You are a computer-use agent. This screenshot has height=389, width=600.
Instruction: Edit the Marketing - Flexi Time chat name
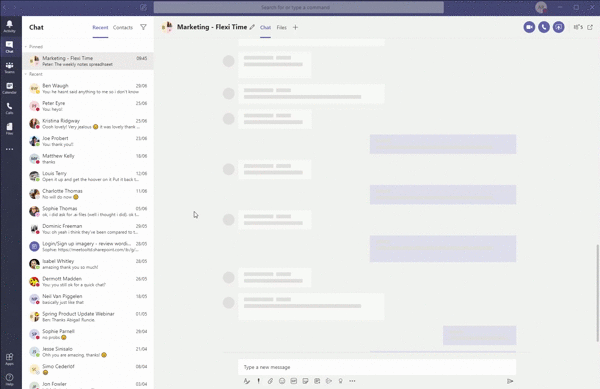coord(252,27)
